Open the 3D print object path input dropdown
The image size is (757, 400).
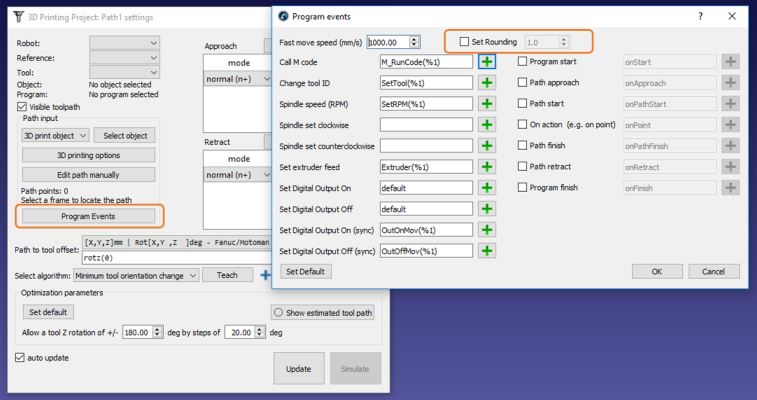coord(55,135)
